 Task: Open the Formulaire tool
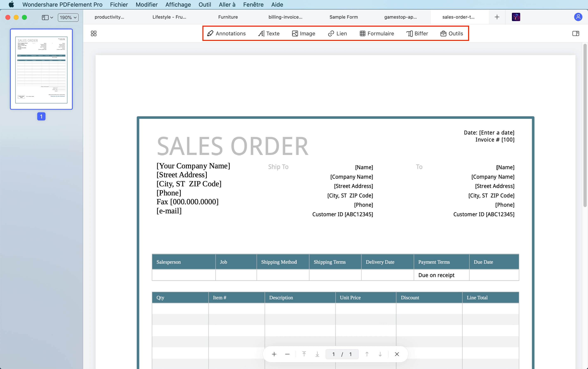[x=377, y=33]
